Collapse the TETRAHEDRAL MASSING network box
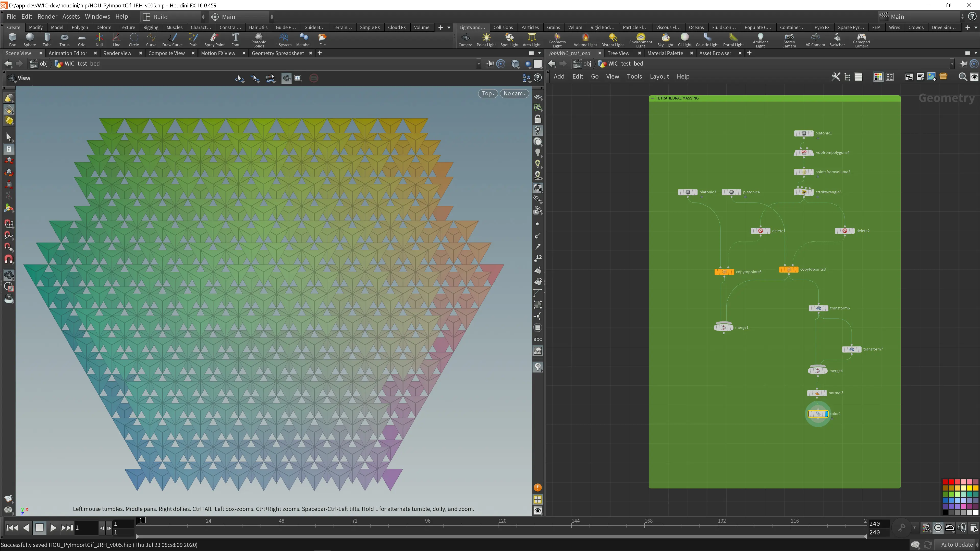 tap(653, 98)
